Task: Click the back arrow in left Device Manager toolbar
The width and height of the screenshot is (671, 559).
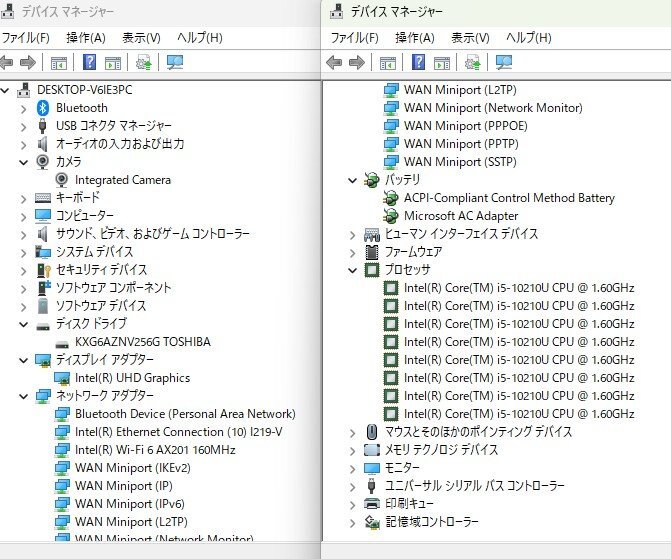Action: (x=6, y=63)
